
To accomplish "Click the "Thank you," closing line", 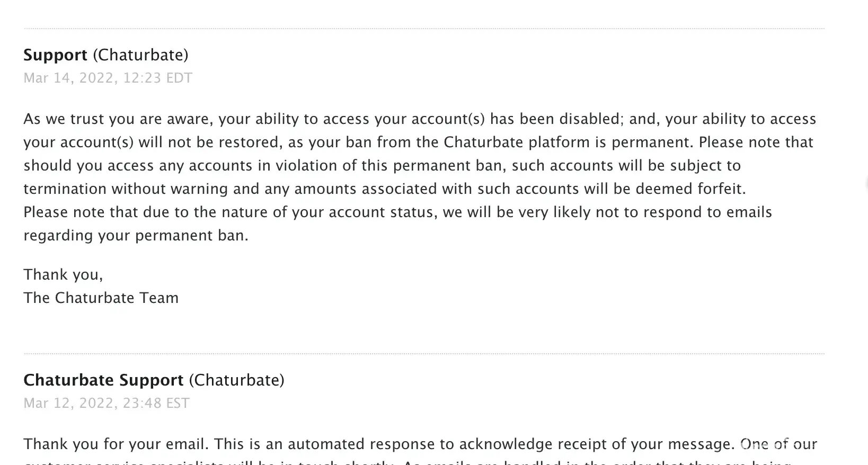I will [x=63, y=275].
